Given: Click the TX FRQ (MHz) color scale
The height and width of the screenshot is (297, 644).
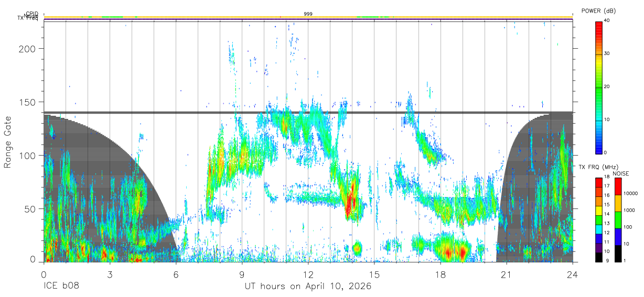Looking at the screenshot, I should click(599, 220).
